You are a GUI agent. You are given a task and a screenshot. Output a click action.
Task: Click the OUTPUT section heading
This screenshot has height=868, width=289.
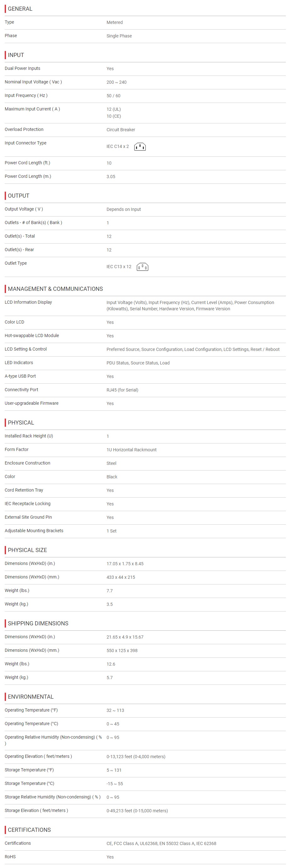(x=19, y=196)
